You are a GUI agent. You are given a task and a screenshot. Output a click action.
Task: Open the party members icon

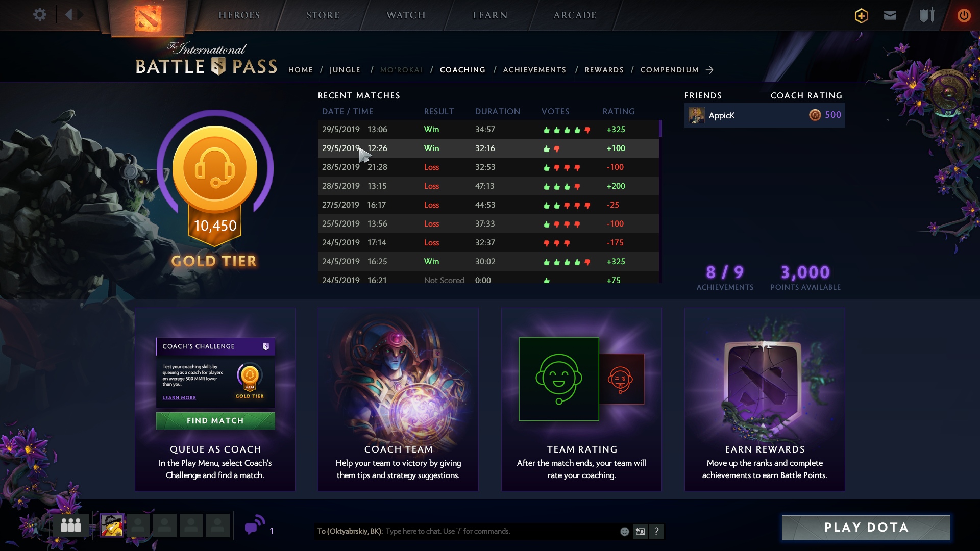(x=71, y=525)
